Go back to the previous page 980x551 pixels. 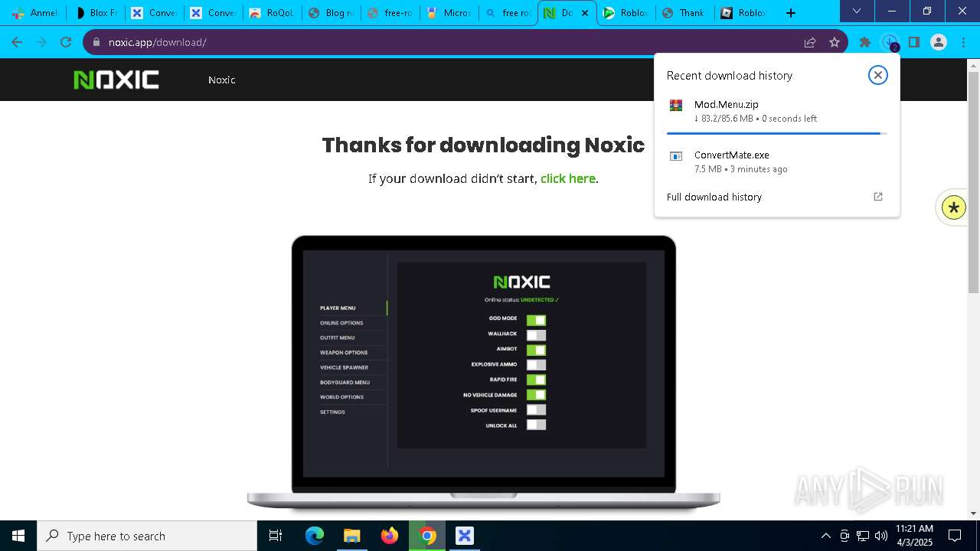17,42
